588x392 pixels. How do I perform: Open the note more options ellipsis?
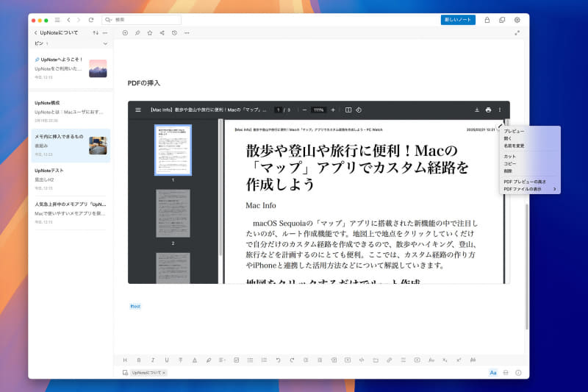187,33
